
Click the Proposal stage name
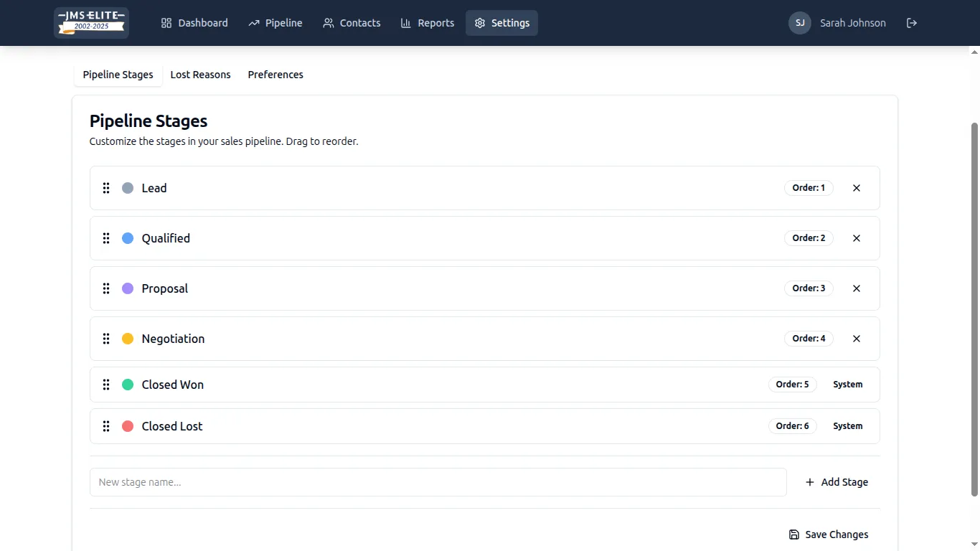(x=165, y=288)
